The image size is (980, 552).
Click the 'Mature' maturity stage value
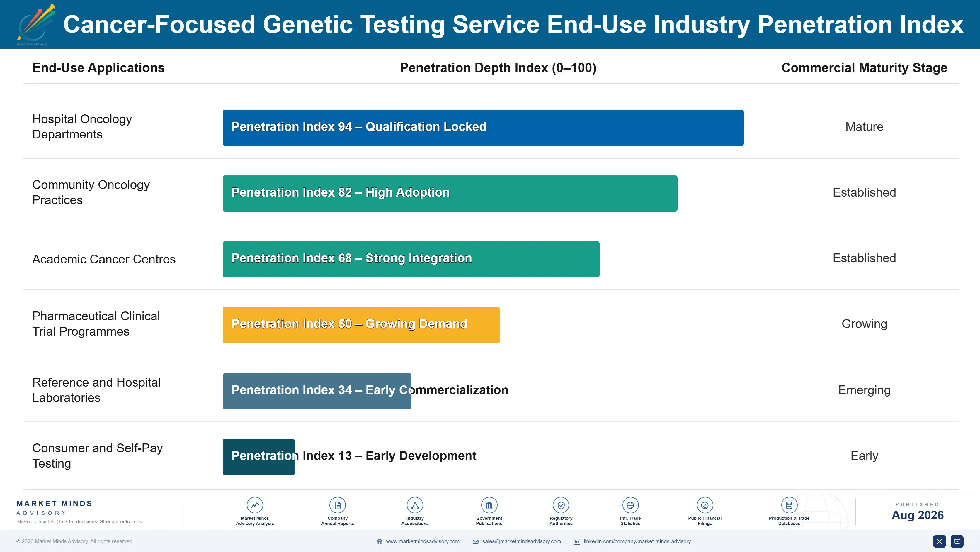click(864, 126)
